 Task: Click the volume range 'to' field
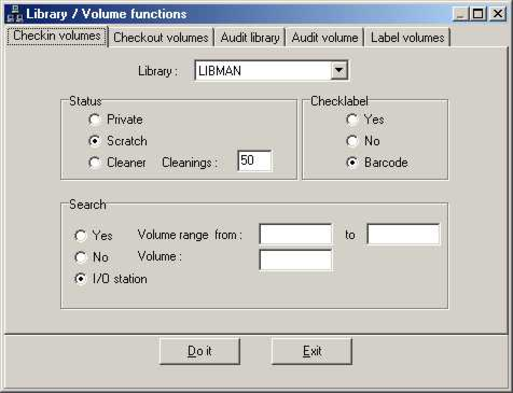403,234
